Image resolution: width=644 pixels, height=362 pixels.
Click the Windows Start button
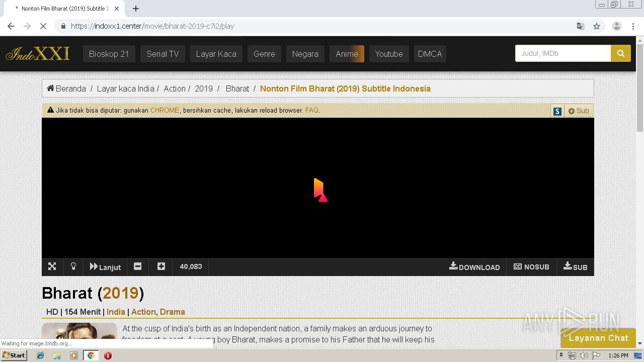pyautogui.click(x=14, y=355)
